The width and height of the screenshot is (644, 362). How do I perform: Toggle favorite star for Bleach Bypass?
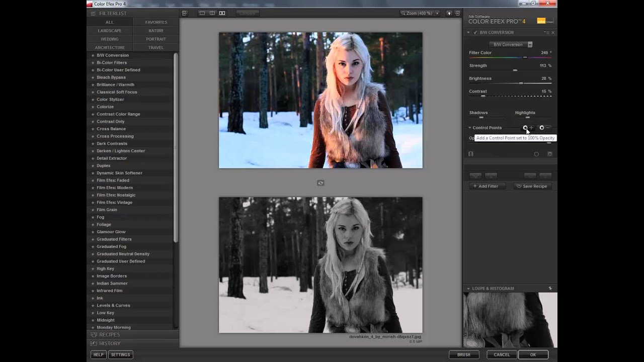[93, 77]
